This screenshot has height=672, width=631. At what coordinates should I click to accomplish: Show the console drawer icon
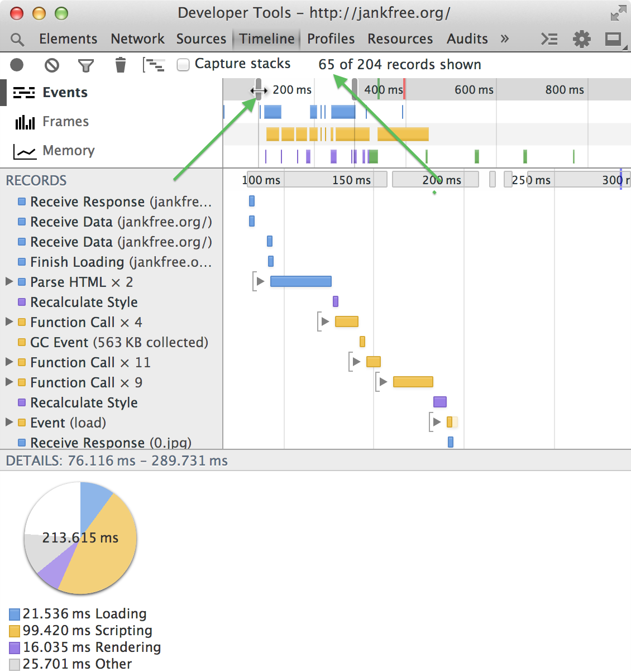549,39
